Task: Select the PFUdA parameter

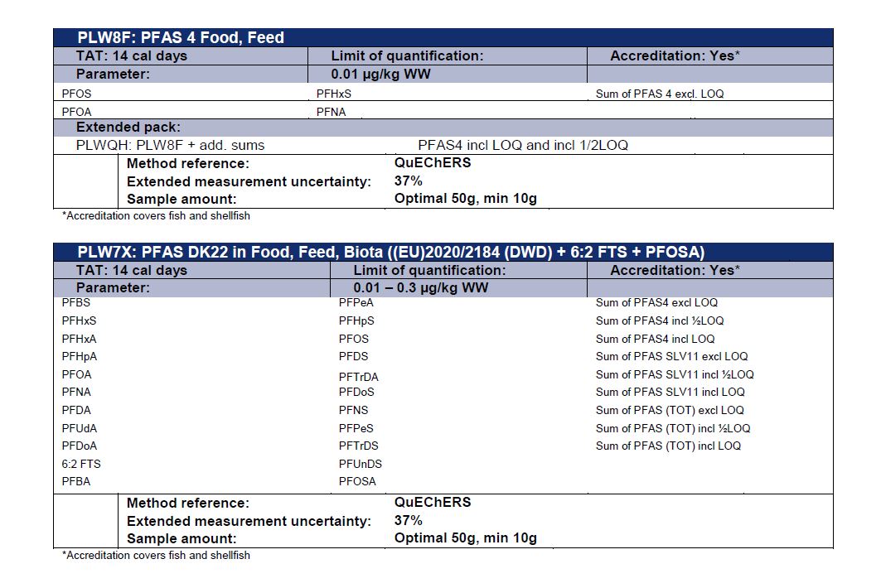Action: 79,428
